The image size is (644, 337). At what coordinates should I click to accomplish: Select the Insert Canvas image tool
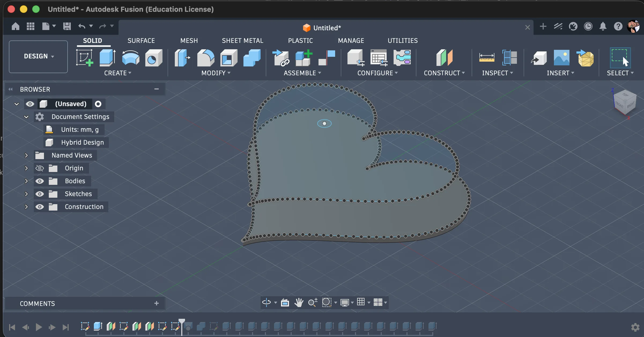562,58
